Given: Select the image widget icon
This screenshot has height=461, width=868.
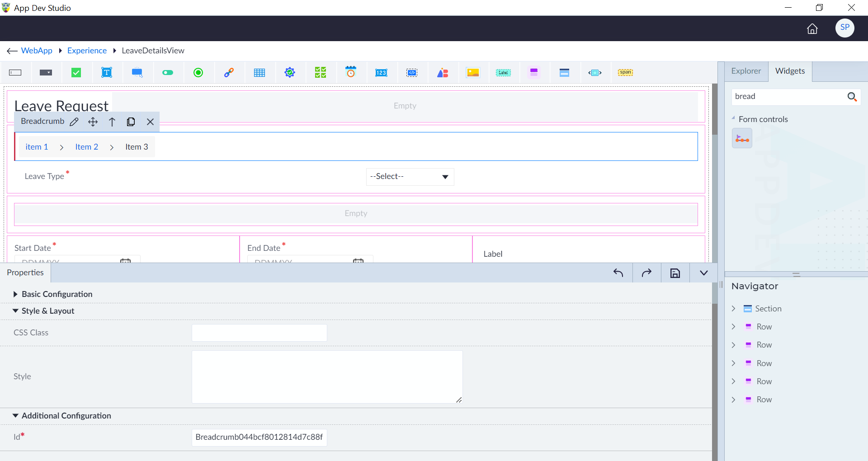Looking at the screenshot, I should 473,73.
